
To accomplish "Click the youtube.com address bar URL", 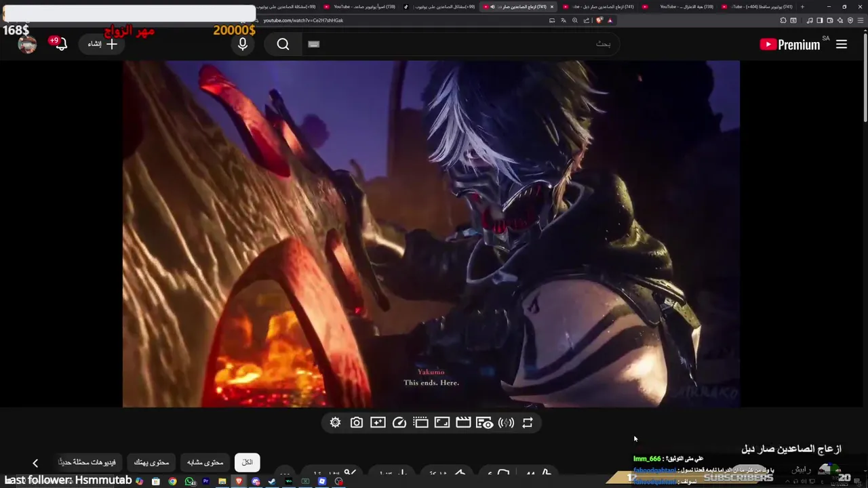I will tap(303, 20).
